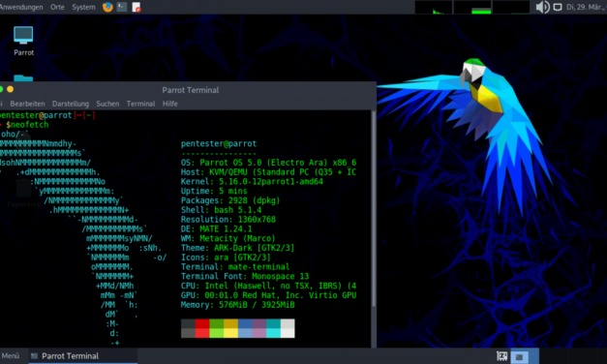This screenshot has width=607, height=364.
Task: Click the "Parrot" desktop icon label
Action: 23,52
